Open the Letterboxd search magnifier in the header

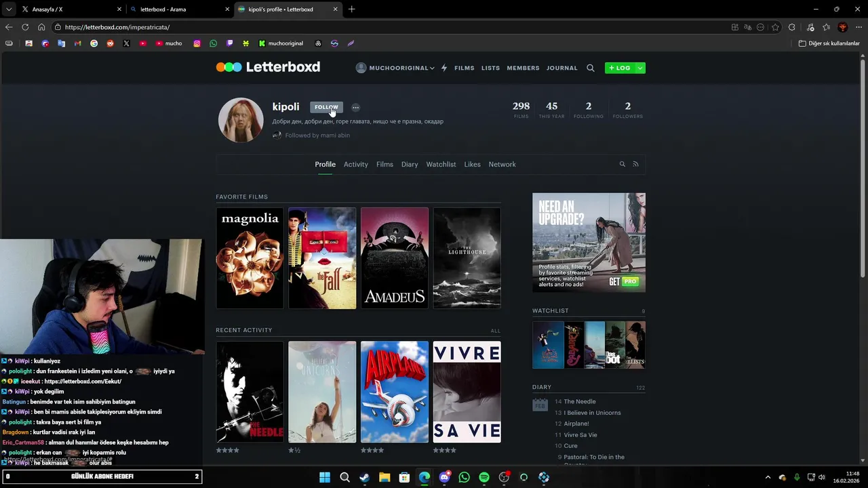[591, 68]
